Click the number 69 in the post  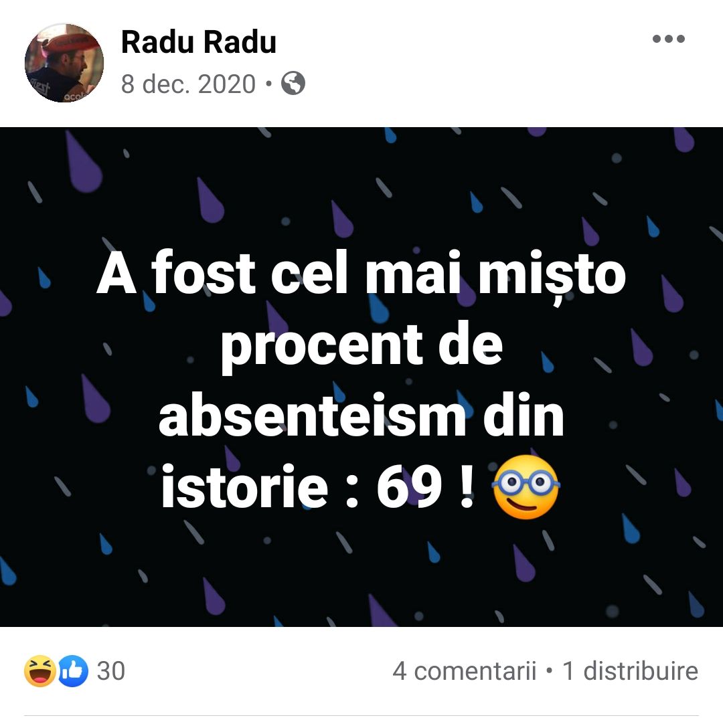409,488
